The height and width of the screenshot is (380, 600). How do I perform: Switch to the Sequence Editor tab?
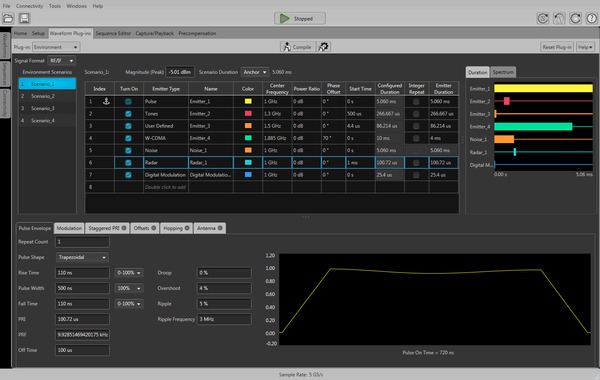point(113,33)
